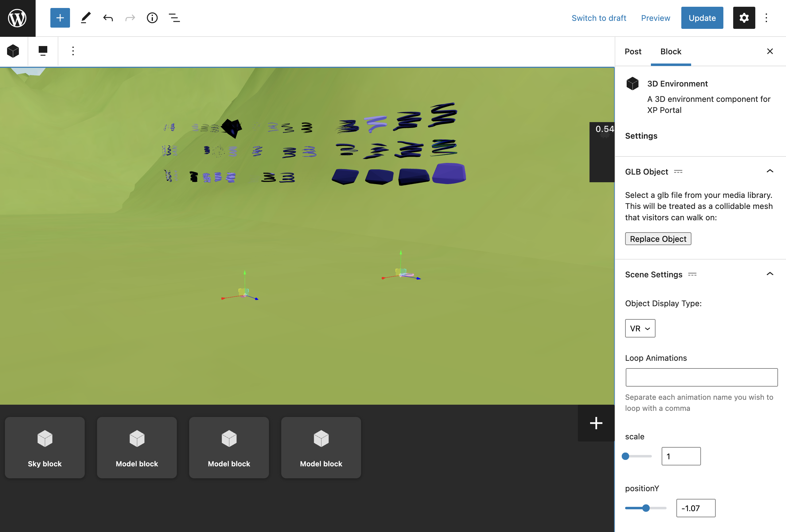Open the document details info icon
786x532 pixels.
[152, 18]
